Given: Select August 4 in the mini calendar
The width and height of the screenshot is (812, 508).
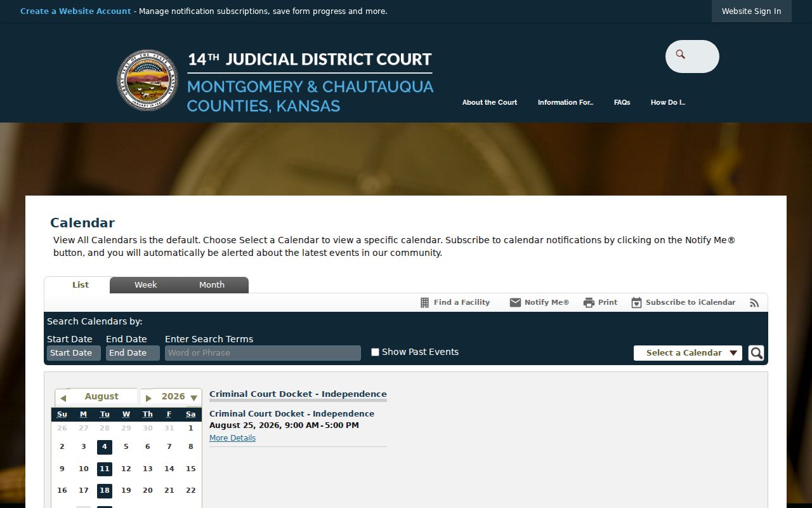Looking at the screenshot, I should [105, 447].
